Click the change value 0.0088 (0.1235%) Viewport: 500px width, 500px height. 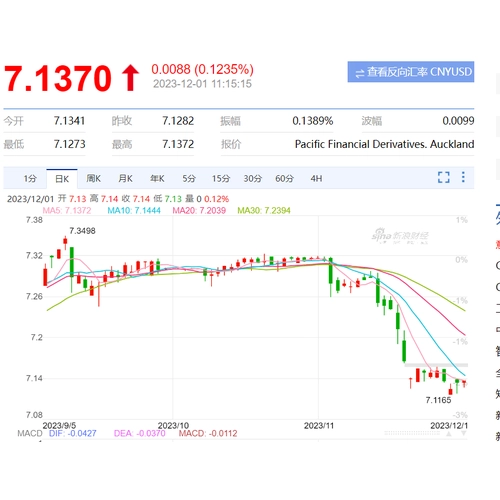pos(202,69)
